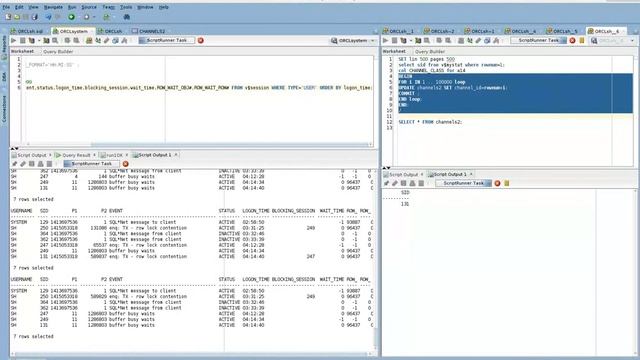Click Run Script icon in right worksheet toolbar
Screen dimensions: 640x360
pos(394,40)
